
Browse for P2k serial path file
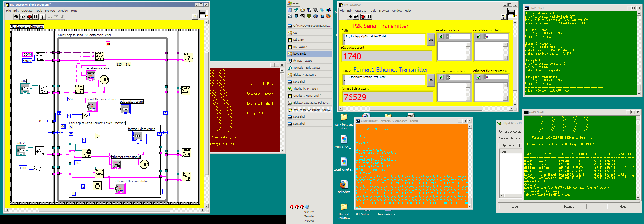click(x=431, y=39)
